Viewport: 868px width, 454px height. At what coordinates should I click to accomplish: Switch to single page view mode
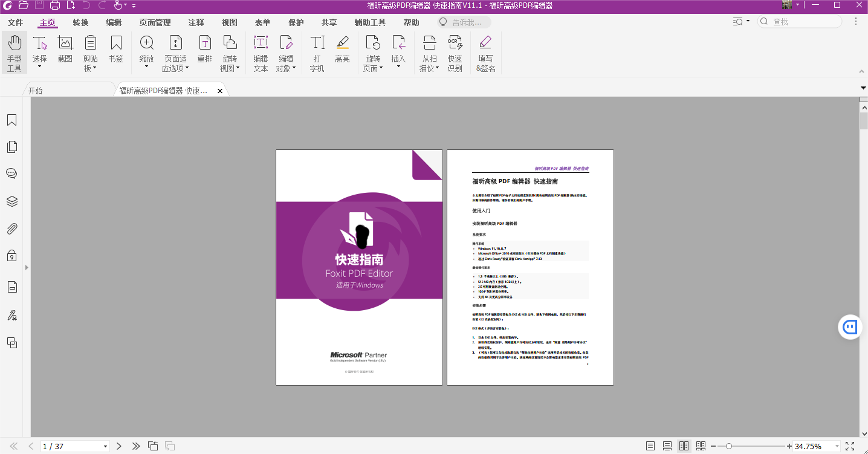[x=650, y=446]
